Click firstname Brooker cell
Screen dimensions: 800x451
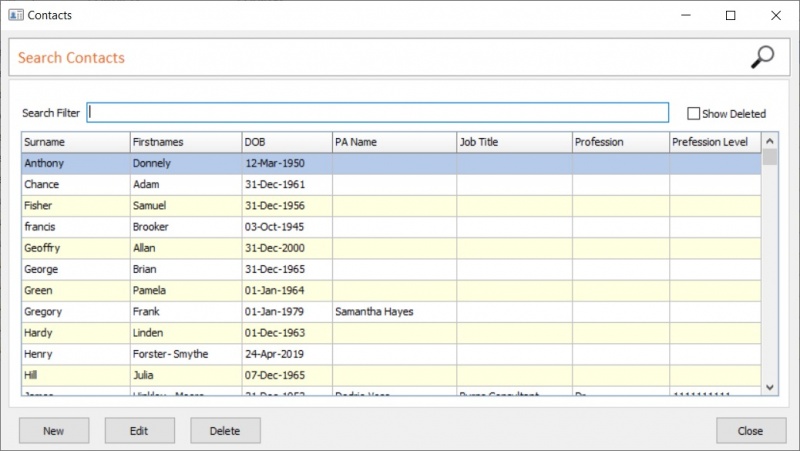[186, 227]
